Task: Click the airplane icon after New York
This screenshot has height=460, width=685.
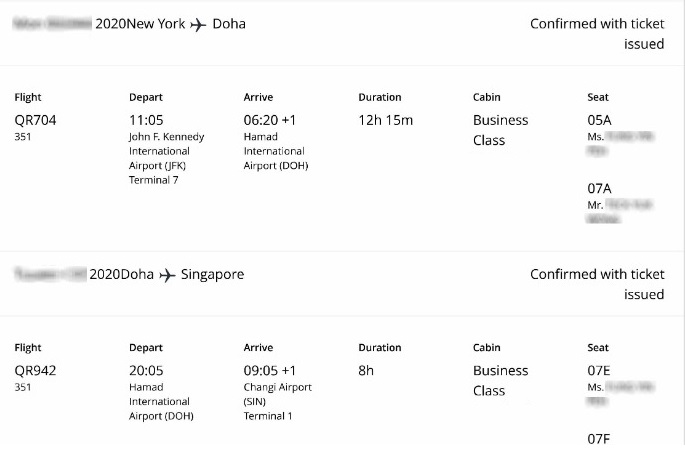Action: coord(198,24)
